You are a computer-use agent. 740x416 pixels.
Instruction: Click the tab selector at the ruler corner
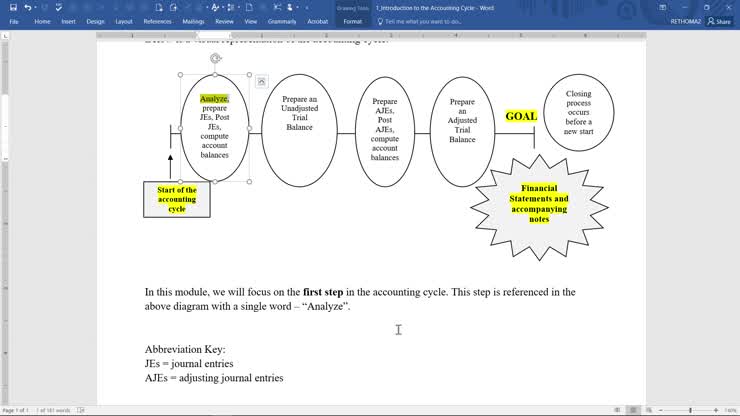point(5,36)
